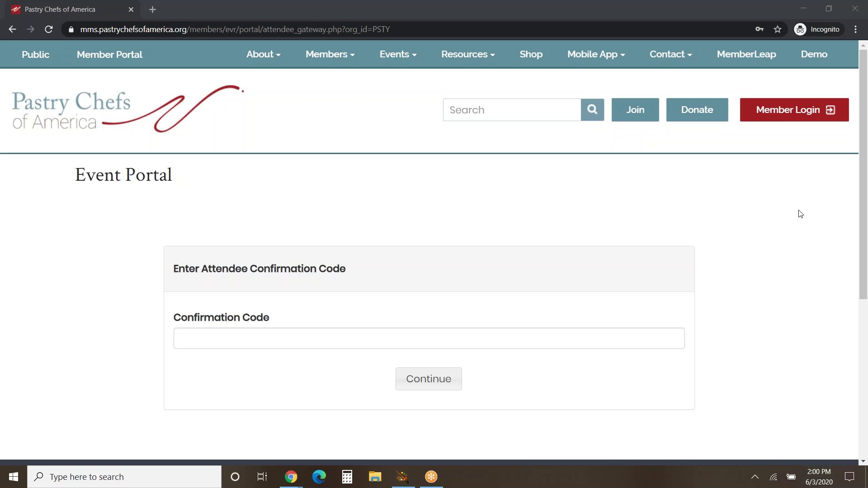Open the Demo nav link
Image resolution: width=868 pixels, height=488 pixels.
(814, 54)
